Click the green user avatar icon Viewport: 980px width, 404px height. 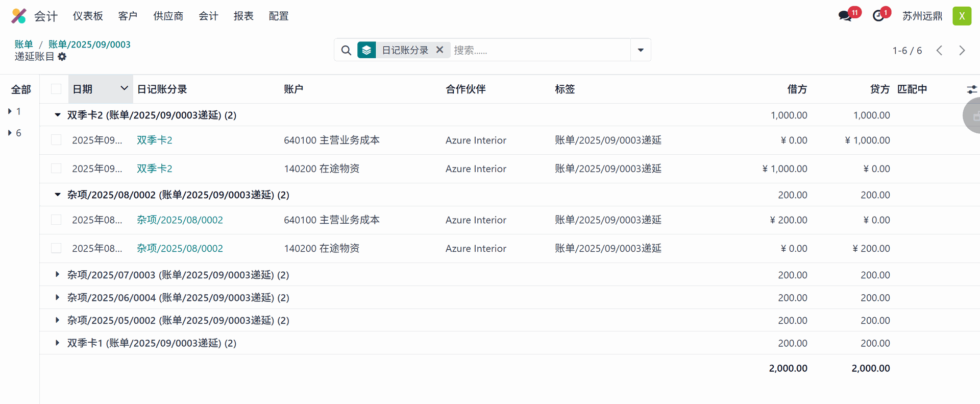[962, 16]
